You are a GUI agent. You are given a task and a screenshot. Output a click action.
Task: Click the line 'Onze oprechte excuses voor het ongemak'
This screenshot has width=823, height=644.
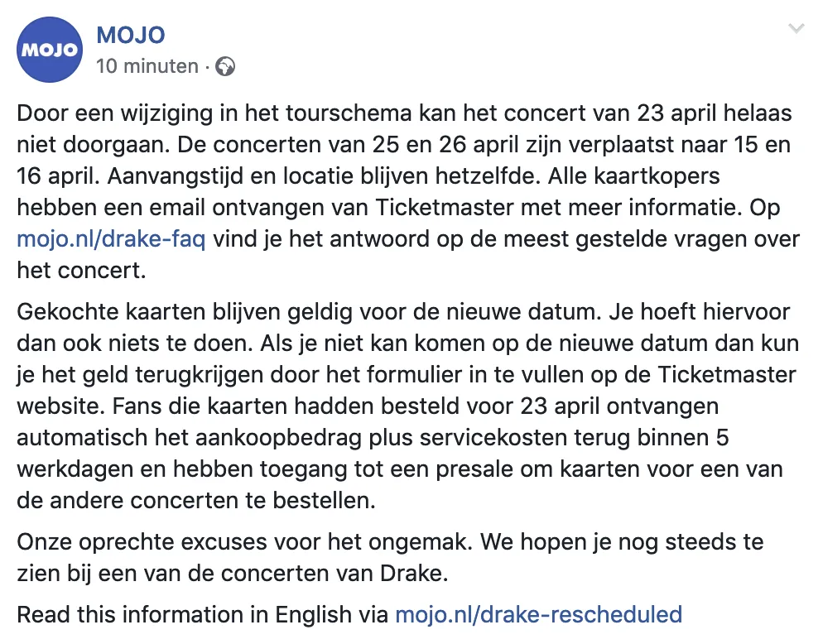click(x=243, y=541)
